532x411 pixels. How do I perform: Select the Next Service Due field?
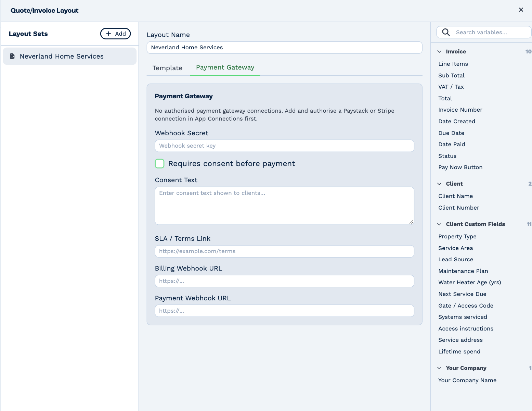pyautogui.click(x=462, y=294)
